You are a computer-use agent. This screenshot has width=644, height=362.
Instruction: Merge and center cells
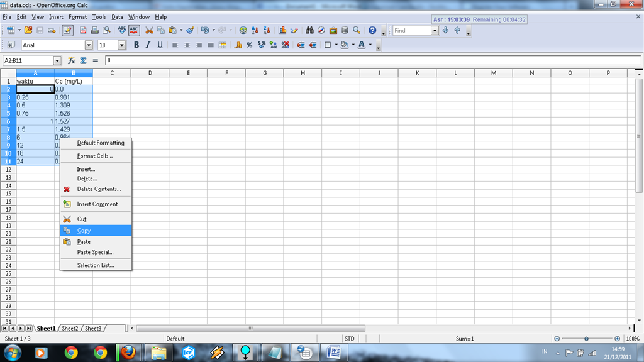(x=223, y=45)
